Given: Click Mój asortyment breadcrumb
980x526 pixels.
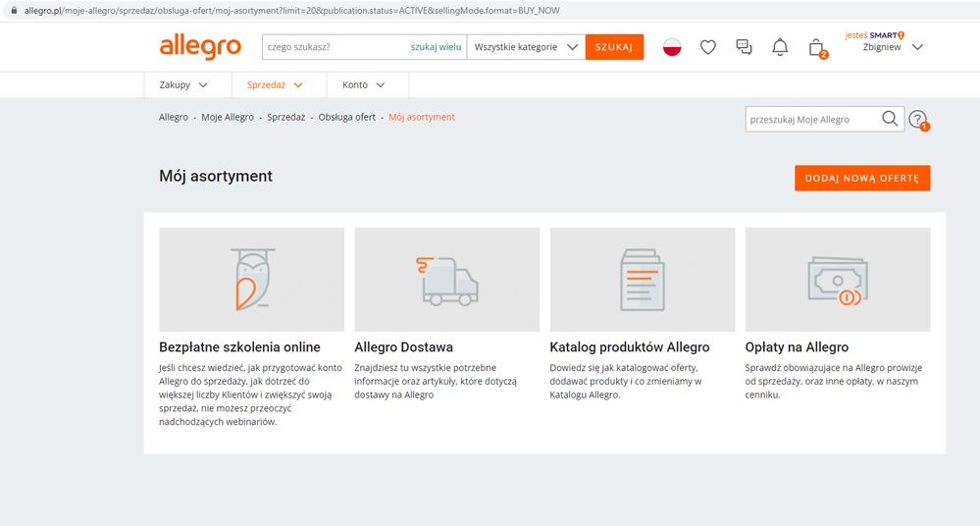Looking at the screenshot, I should tap(422, 117).
